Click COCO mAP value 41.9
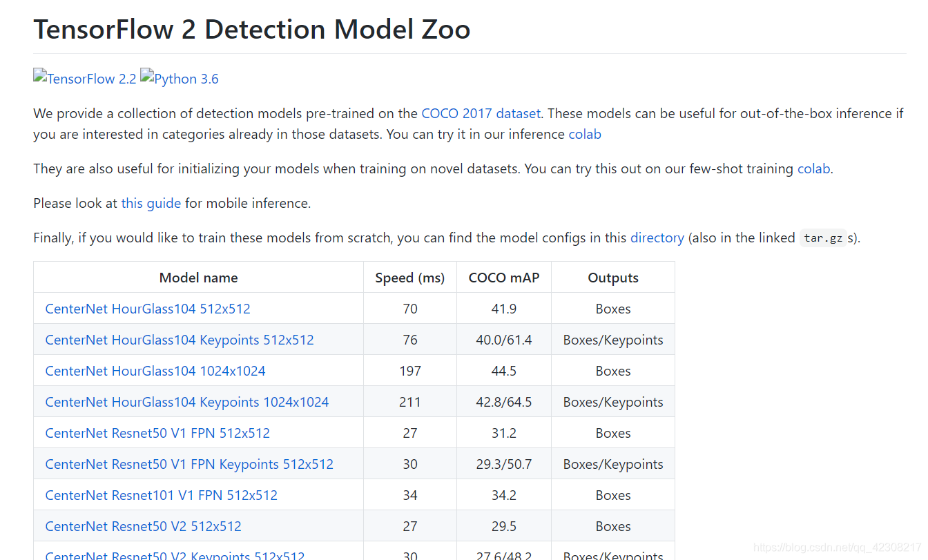The width and height of the screenshot is (928, 560). [x=504, y=309]
